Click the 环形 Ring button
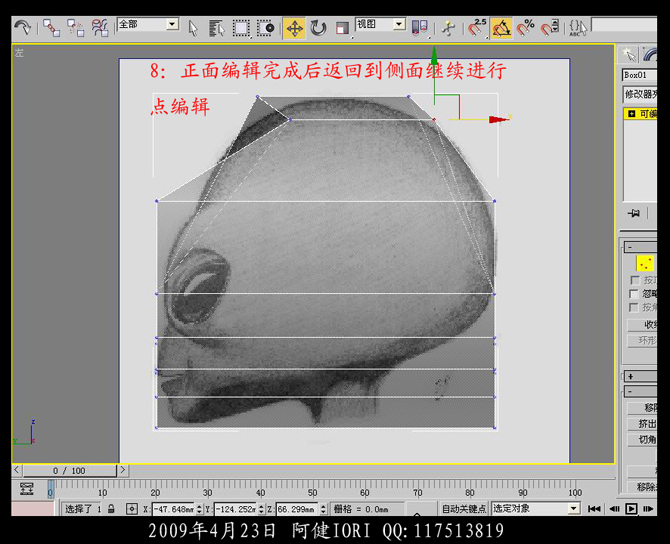The image size is (670, 544). coord(642,340)
